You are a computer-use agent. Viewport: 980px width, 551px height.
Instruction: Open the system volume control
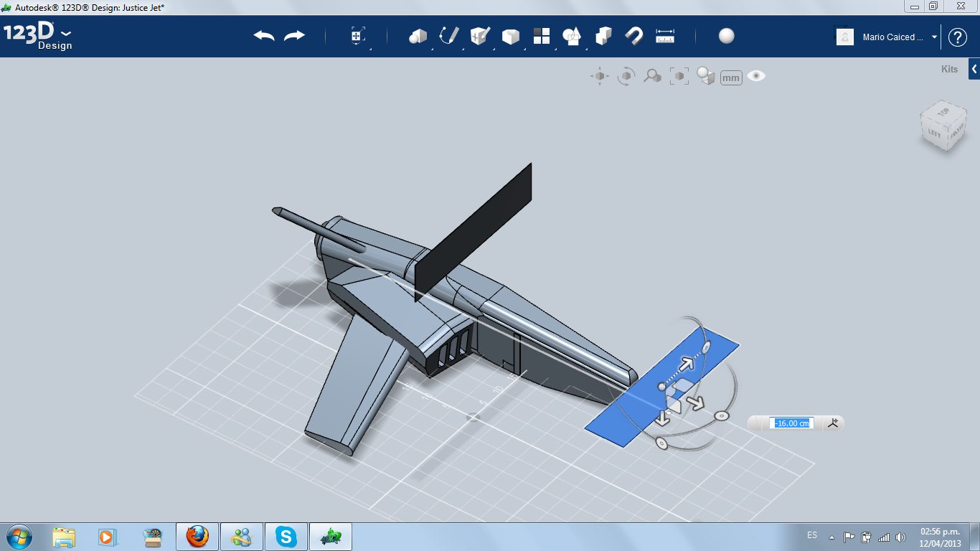900,537
